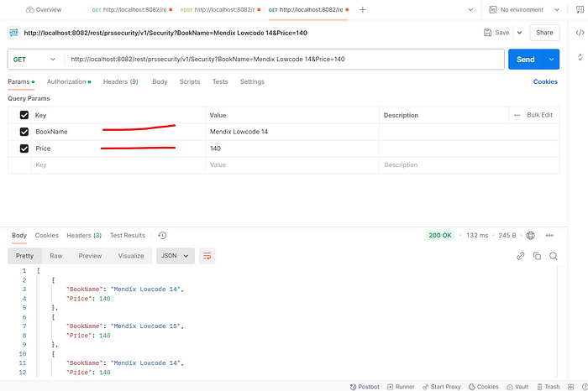
Task: Expand the JSON format dropdown
Action: (176, 255)
